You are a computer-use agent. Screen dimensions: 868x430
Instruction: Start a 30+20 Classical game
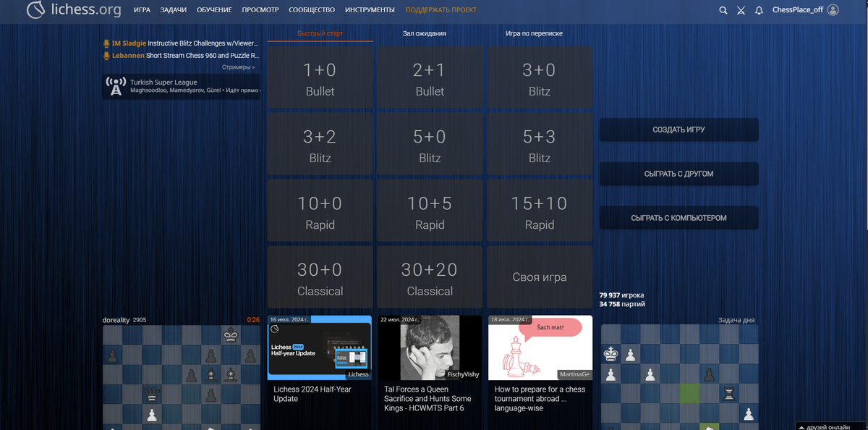click(x=430, y=279)
